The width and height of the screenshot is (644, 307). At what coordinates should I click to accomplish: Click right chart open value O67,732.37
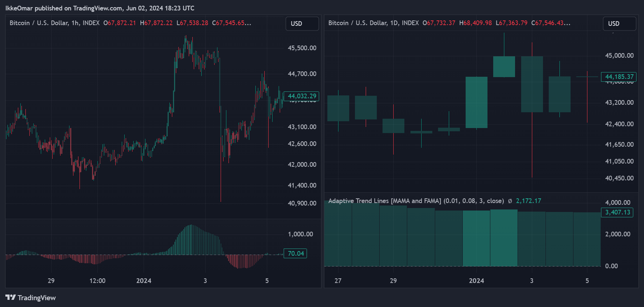pyautogui.click(x=439, y=23)
